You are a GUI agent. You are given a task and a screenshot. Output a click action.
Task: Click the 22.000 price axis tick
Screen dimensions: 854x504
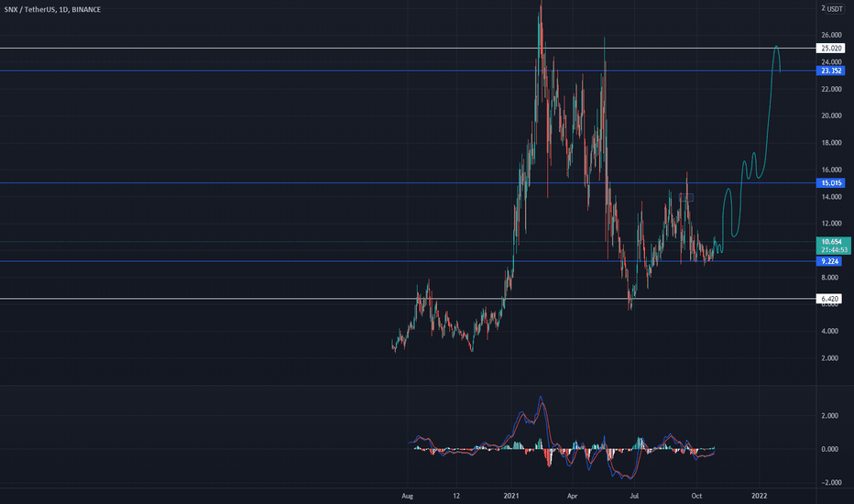[x=831, y=89]
